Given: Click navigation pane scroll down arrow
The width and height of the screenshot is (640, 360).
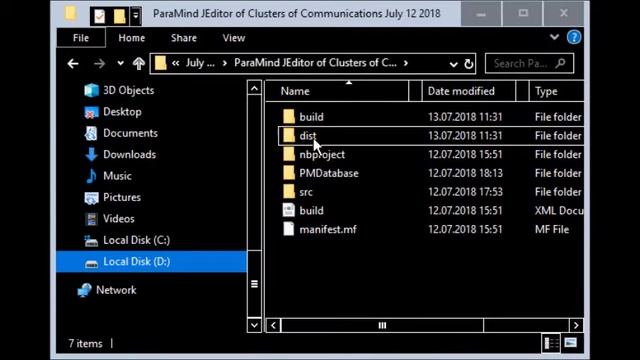Looking at the screenshot, I should tap(254, 325).
